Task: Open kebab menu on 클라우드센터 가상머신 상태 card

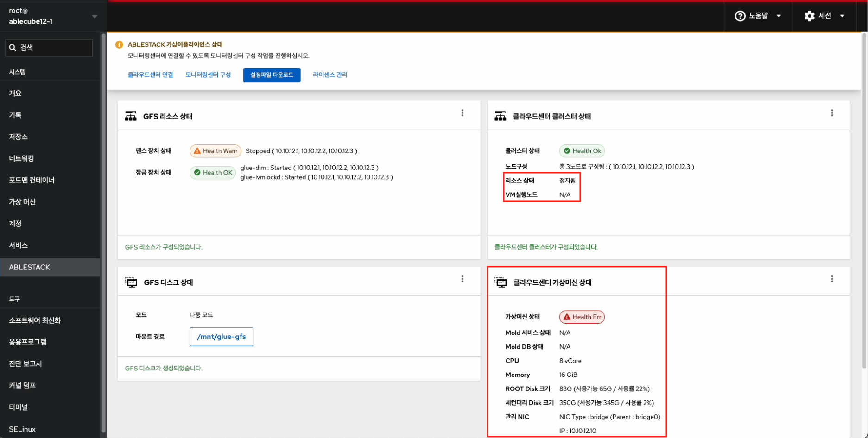Action: click(x=832, y=279)
